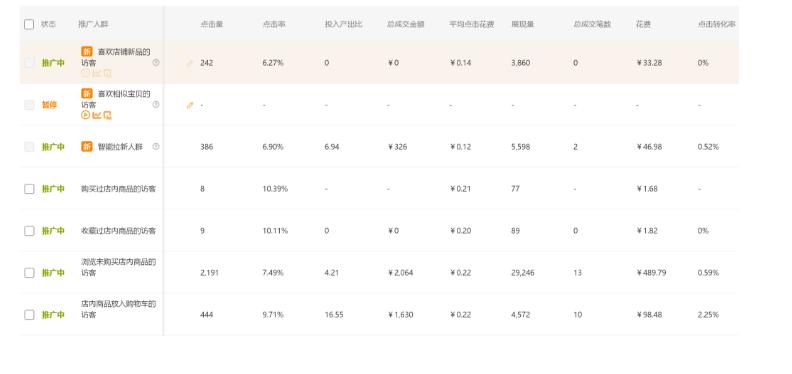The image size is (792, 374).
Task: Tick the checkbox for 喜欢店铺新品的访客 row
Action: coord(29,63)
